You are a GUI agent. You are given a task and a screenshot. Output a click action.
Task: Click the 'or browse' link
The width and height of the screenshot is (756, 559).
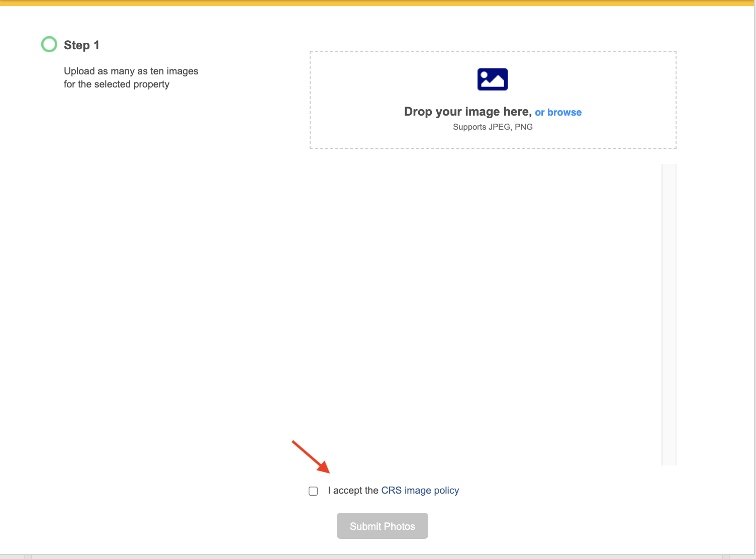[x=558, y=112]
